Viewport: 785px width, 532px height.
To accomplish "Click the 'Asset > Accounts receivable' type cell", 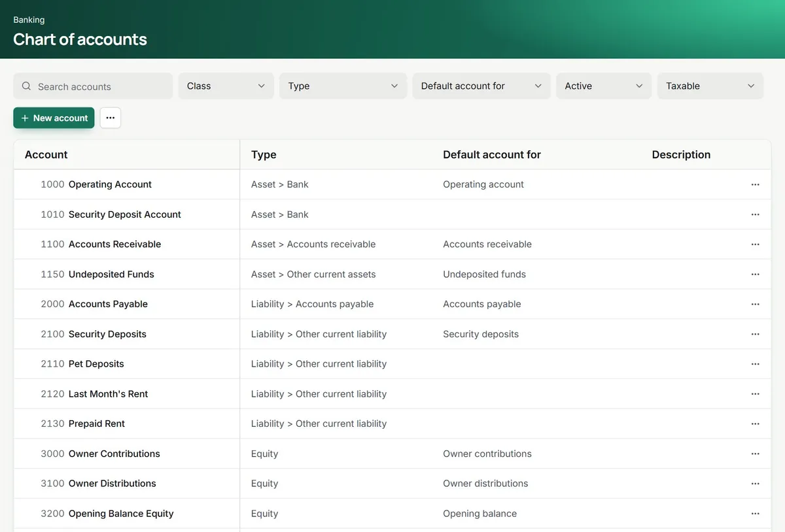I will [313, 244].
